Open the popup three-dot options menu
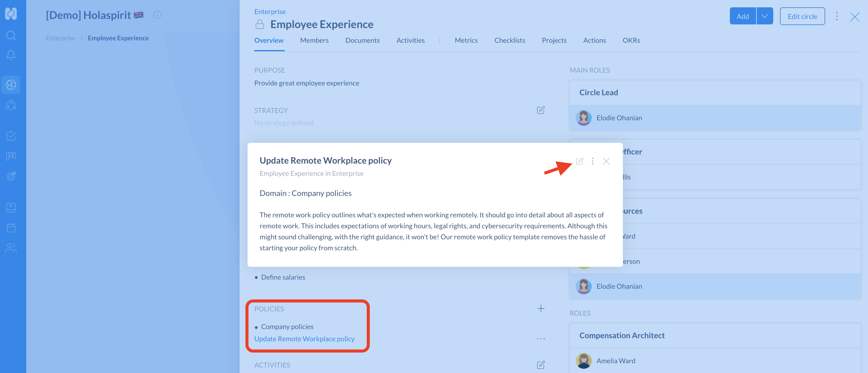This screenshot has height=373, width=868. click(592, 161)
